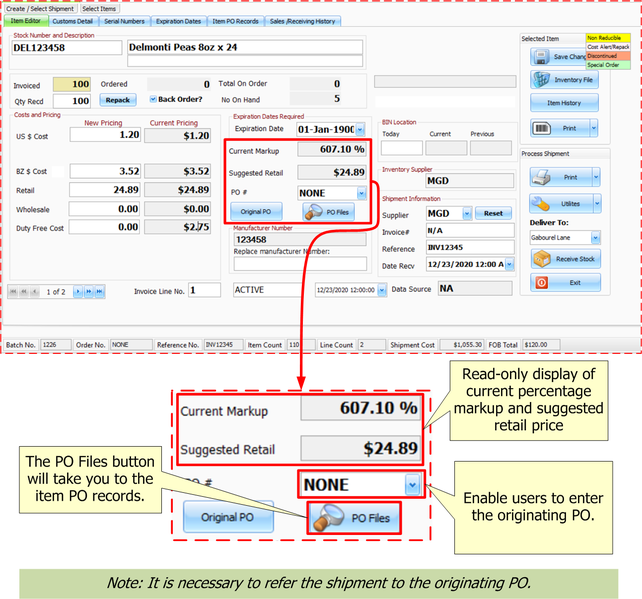Go to first record navigation arrow

pyautogui.click(x=14, y=292)
